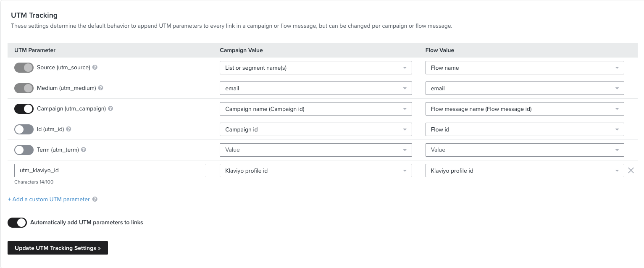The width and height of the screenshot is (644, 268).
Task: Enable the Id (utm_id) toggle
Action: point(24,129)
